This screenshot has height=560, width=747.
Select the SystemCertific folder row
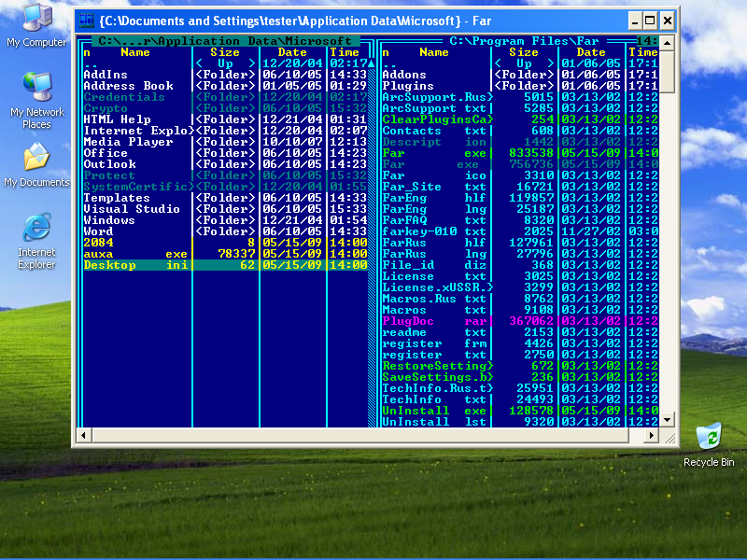click(225, 187)
